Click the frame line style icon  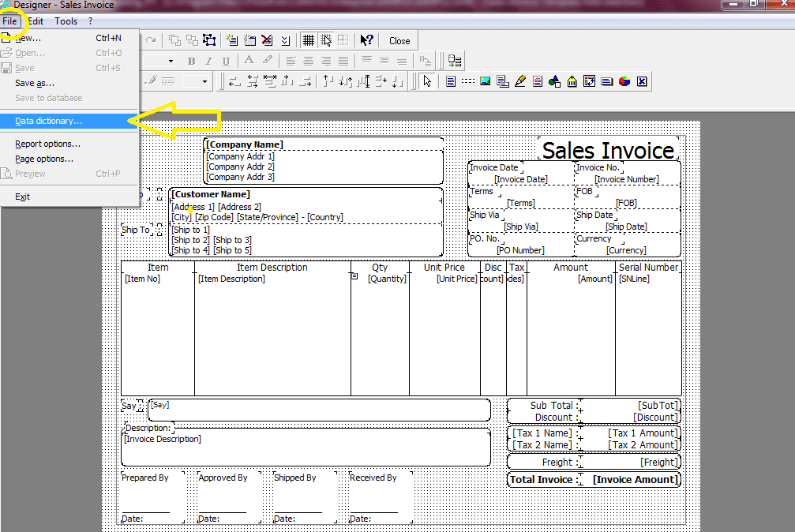pyautogui.click(x=168, y=81)
